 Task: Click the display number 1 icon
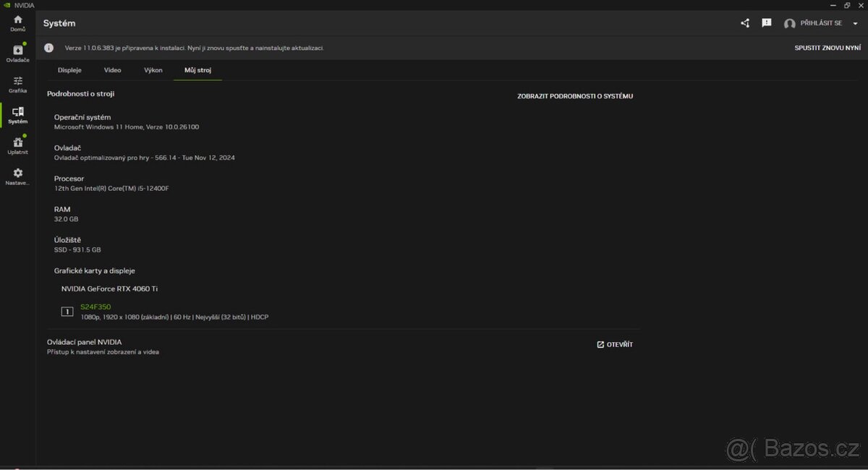click(67, 312)
